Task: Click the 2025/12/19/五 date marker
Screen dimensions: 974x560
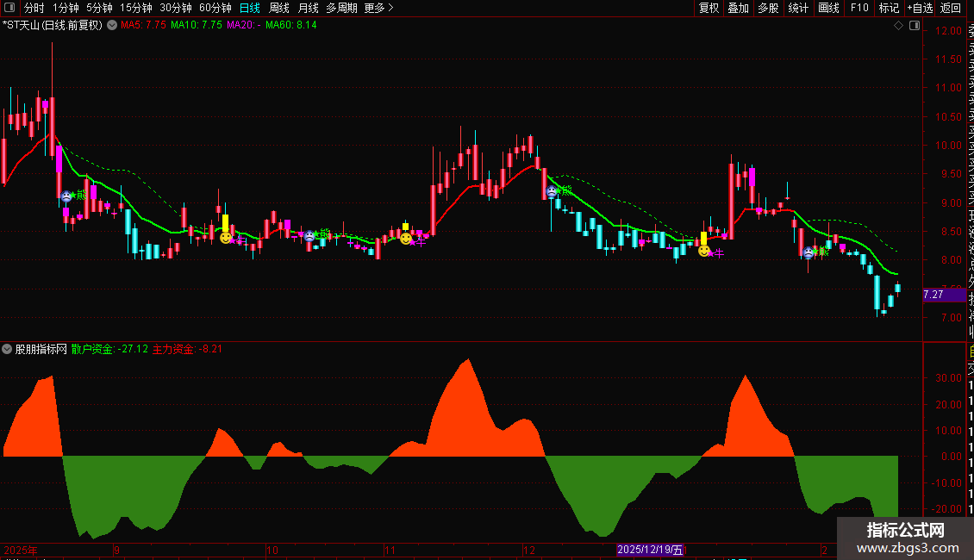Action: (650, 550)
